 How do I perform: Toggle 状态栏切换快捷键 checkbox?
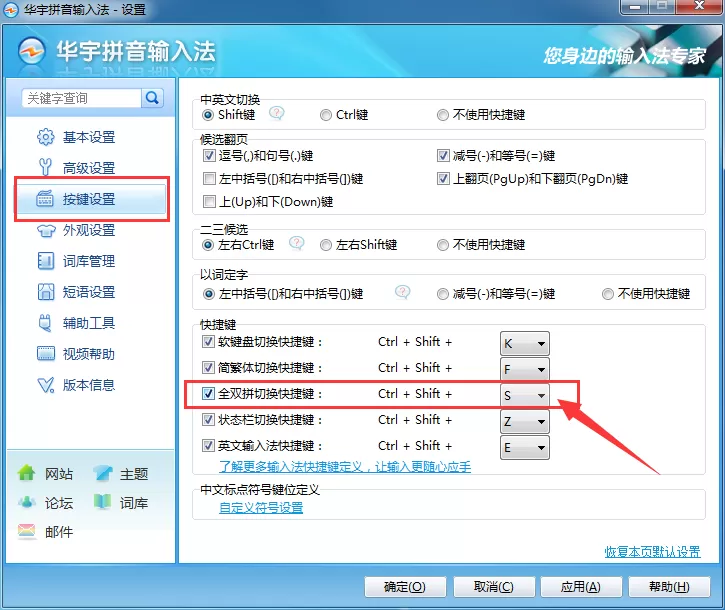(x=208, y=419)
